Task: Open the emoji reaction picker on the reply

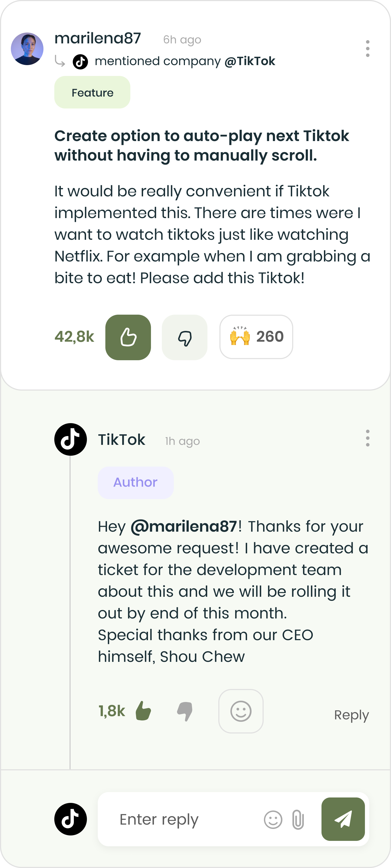Action: click(x=241, y=711)
